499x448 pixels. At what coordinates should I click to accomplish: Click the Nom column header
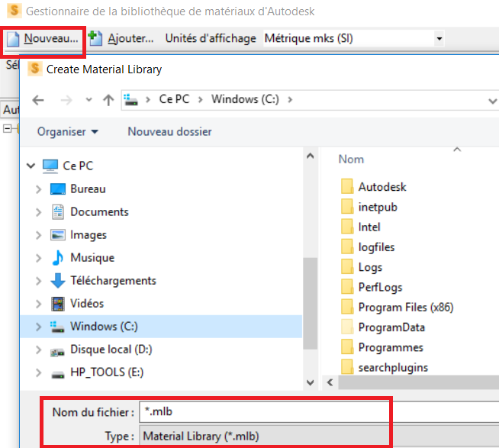tap(352, 159)
